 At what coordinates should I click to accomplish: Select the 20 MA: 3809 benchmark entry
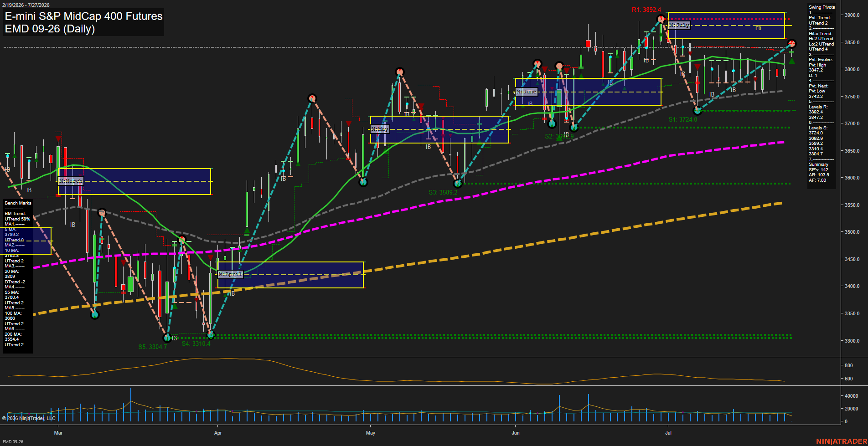tap(12, 274)
